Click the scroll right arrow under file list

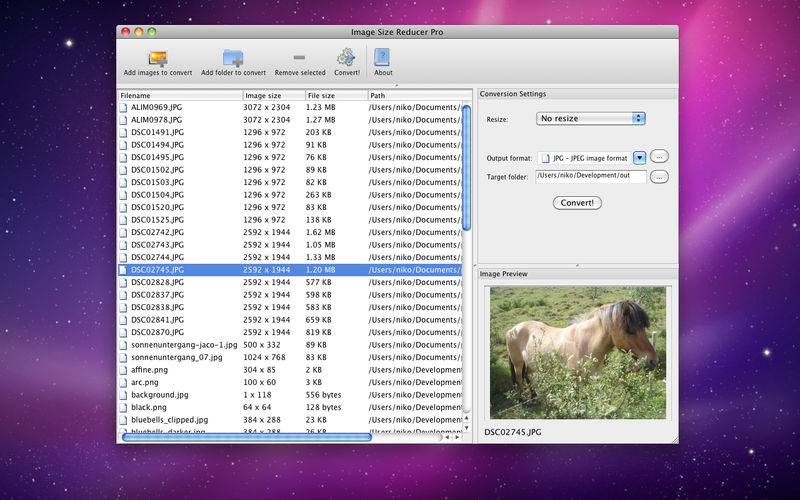(x=457, y=437)
